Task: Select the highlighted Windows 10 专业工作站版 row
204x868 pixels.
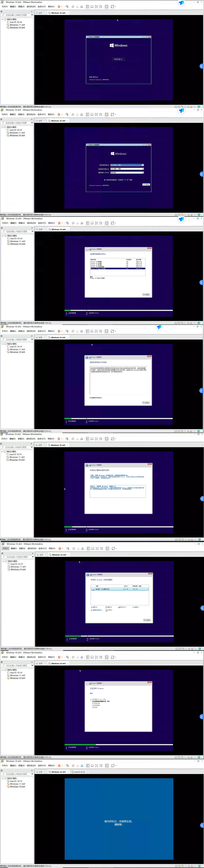Action: pyautogui.click(x=118, y=269)
